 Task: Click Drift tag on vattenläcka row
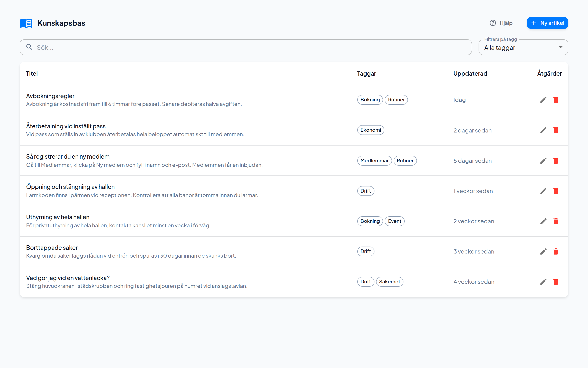point(366,282)
